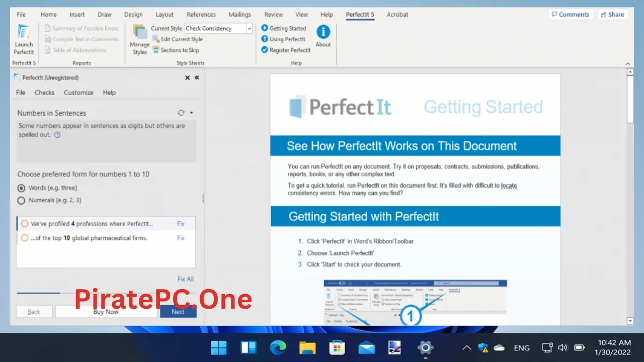Open Widgets icon in taskbar

[249, 347]
